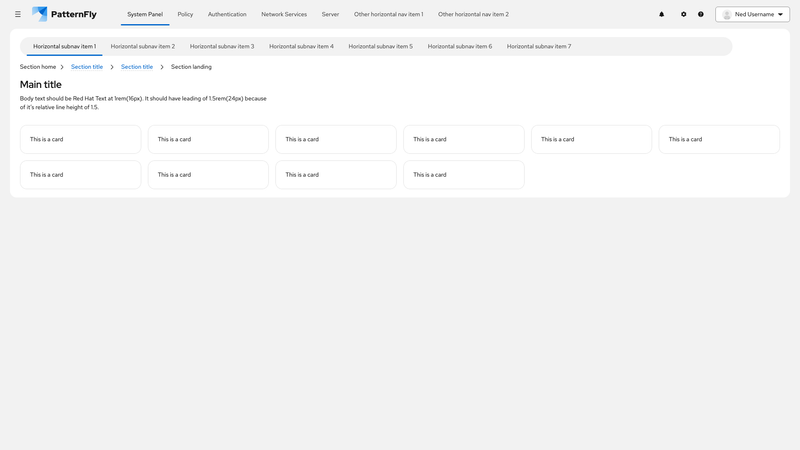Click the Main title heading
Image resolution: width=800 pixels, height=450 pixels.
pyautogui.click(x=41, y=85)
